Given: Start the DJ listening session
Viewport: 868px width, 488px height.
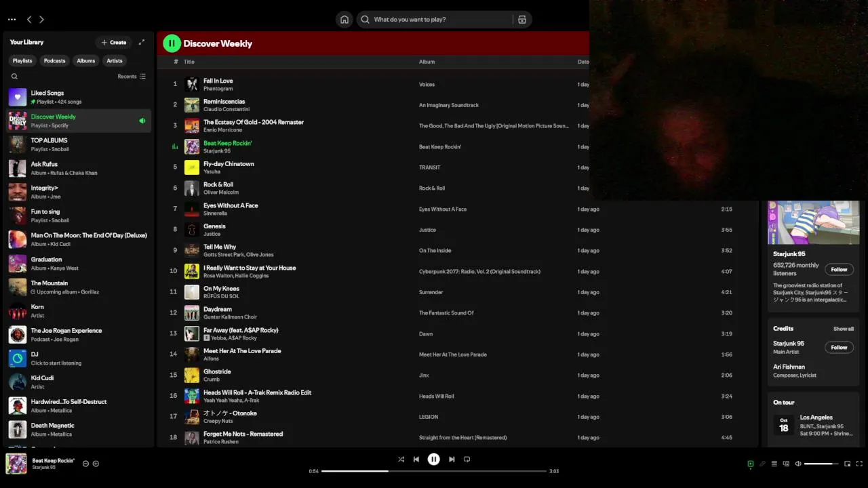Looking at the screenshot, I should tap(79, 358).
